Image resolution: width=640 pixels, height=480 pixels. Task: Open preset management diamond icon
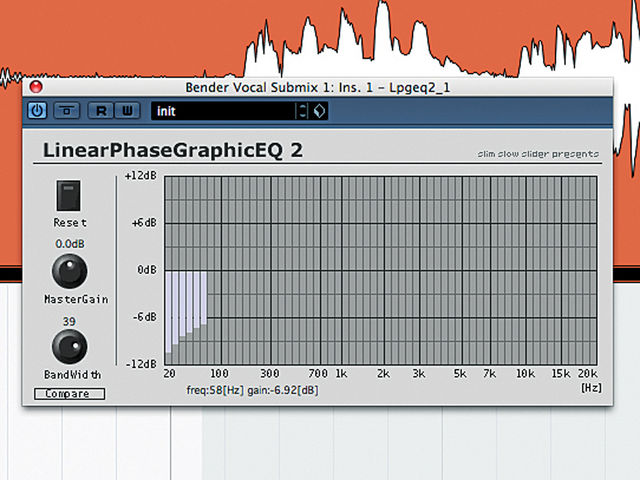319,111
